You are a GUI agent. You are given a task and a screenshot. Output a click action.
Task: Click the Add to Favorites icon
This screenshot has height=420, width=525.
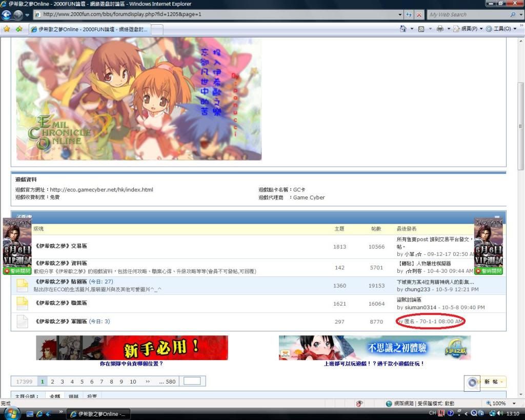[x=19, y=29]
